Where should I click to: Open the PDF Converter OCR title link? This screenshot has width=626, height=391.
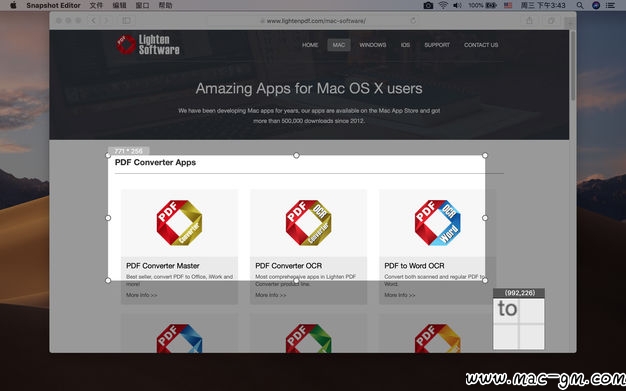click(x=288, y=266)
